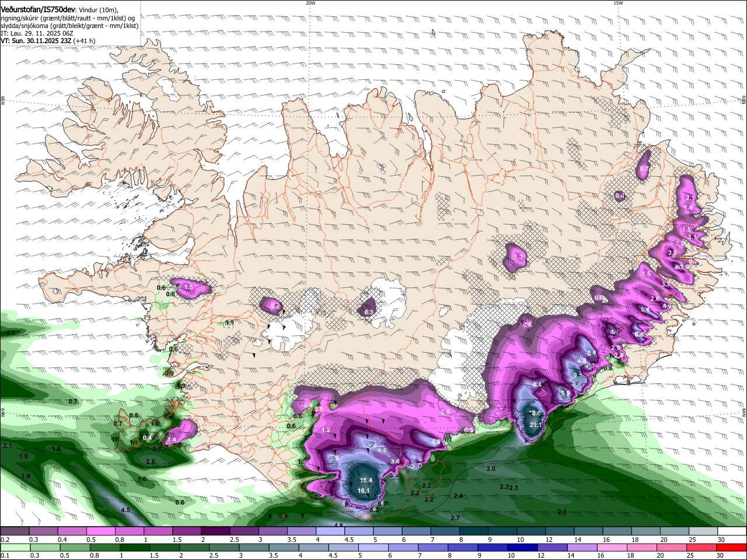Choose the dark teal snow swatch labeled 8
The height and width of the screenshot is (560, 747).
[x=474, y=531]
